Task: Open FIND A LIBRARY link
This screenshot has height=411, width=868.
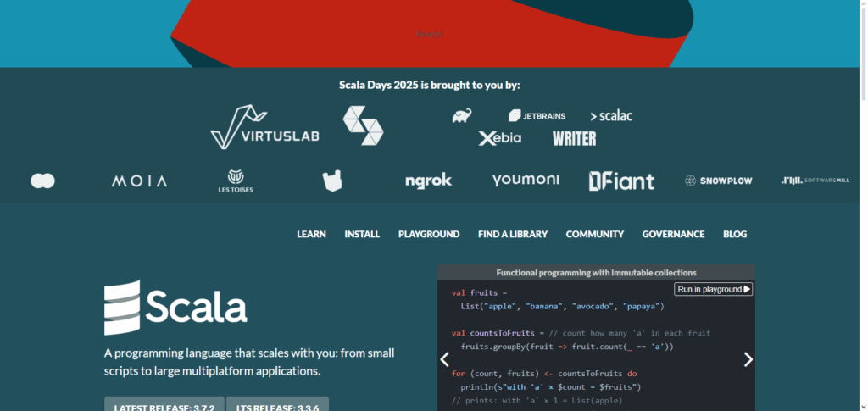Action: pyautogui.click(x=513, y=234)
